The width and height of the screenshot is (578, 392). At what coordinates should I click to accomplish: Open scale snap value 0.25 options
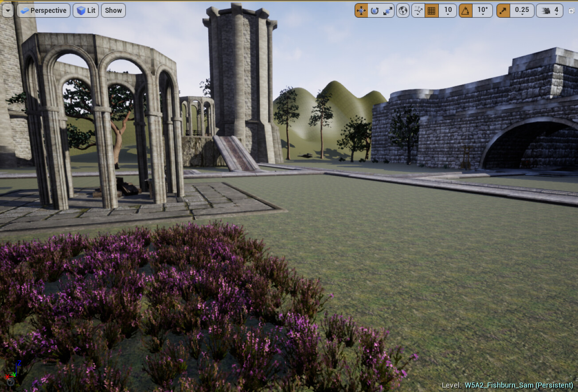521,10
